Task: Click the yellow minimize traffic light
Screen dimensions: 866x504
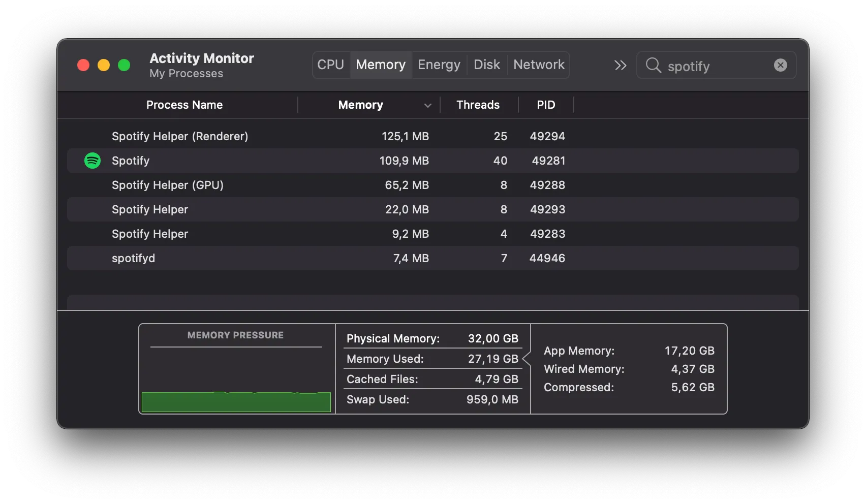Action: pos(104,65)
